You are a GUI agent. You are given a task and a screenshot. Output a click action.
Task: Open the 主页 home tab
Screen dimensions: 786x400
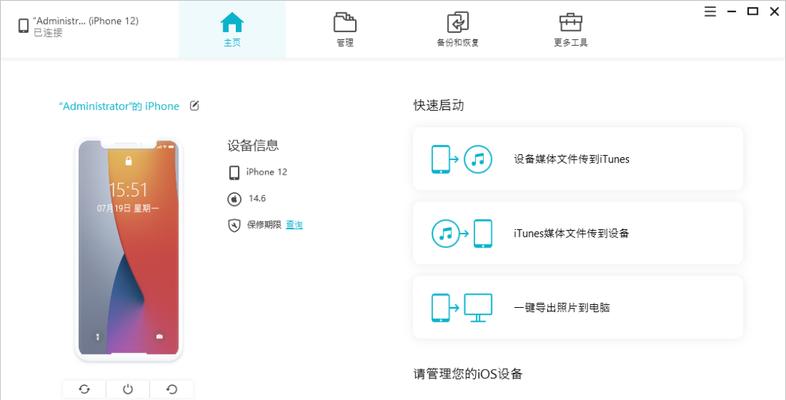click(232, 30)
